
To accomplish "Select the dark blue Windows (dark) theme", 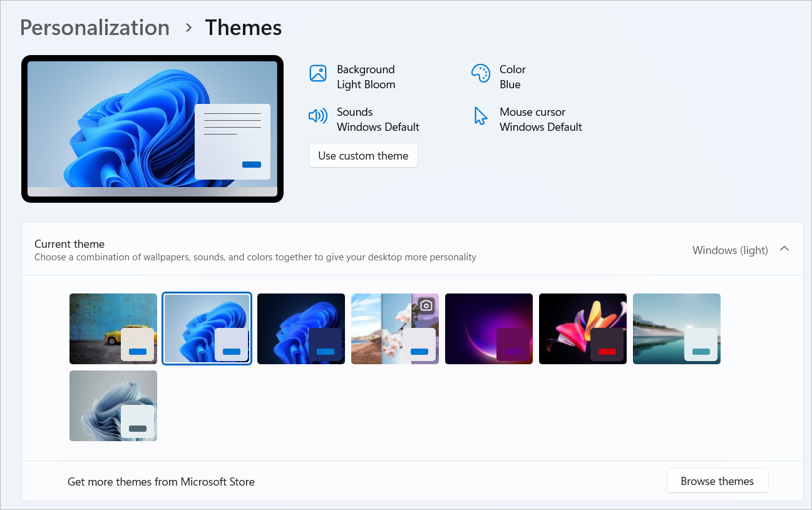I will click(301, 329).
